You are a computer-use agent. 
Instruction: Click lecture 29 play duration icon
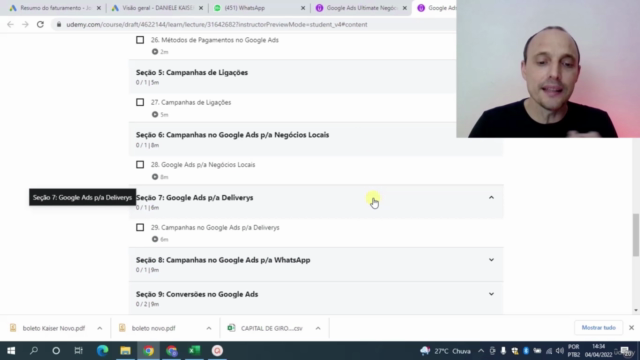tap(155, 239)
